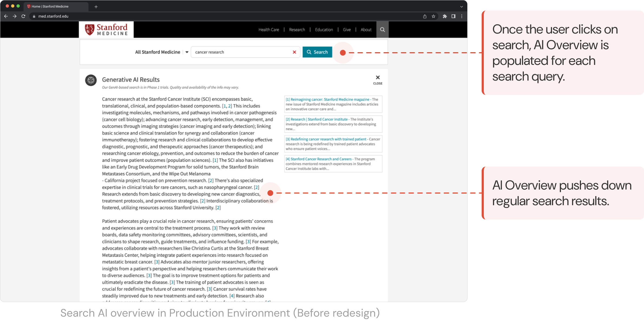Reload the page with the refresh icon
The width and height of the screenshot is (644, 322).
pos(24,16)
